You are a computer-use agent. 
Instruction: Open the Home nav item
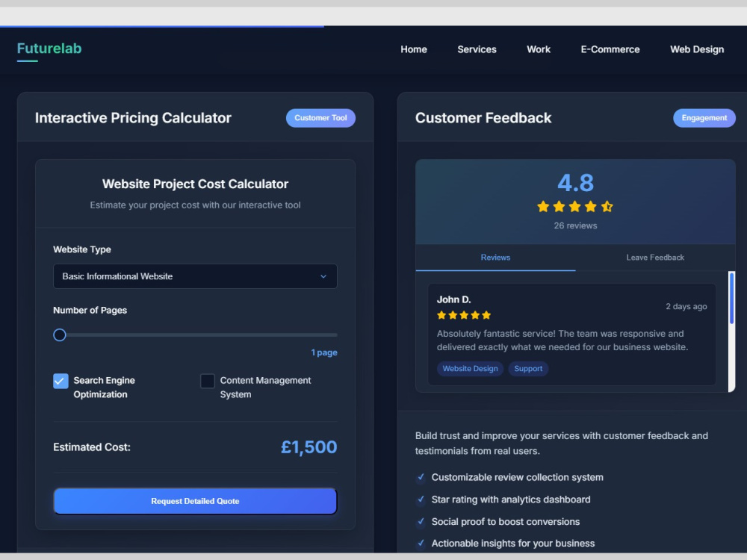pyautogui.click(x=414, y=49)
